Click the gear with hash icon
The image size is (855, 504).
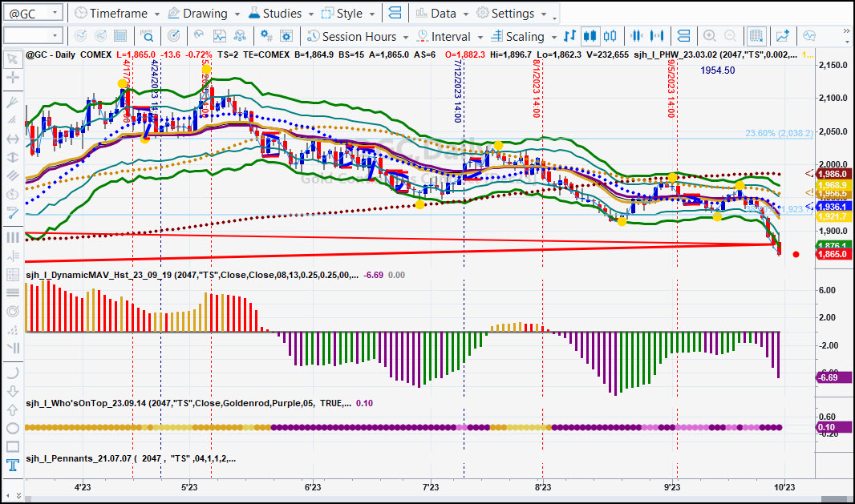pyautogui.click(x=266, y=37)
